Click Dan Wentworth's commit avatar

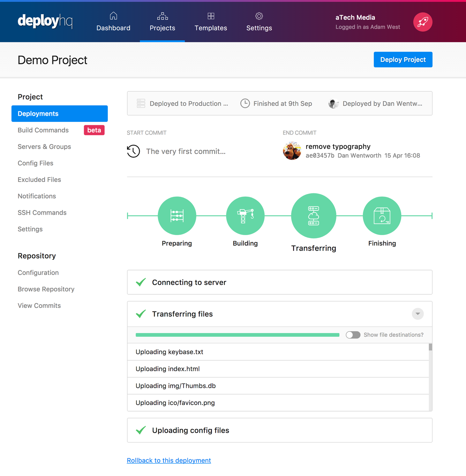point(292,150)
